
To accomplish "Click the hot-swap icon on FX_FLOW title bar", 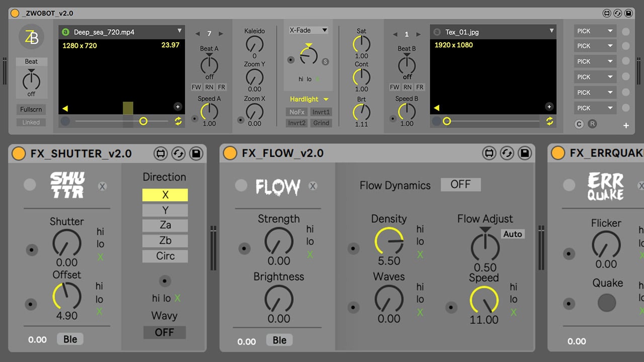I will click(507, 154).
